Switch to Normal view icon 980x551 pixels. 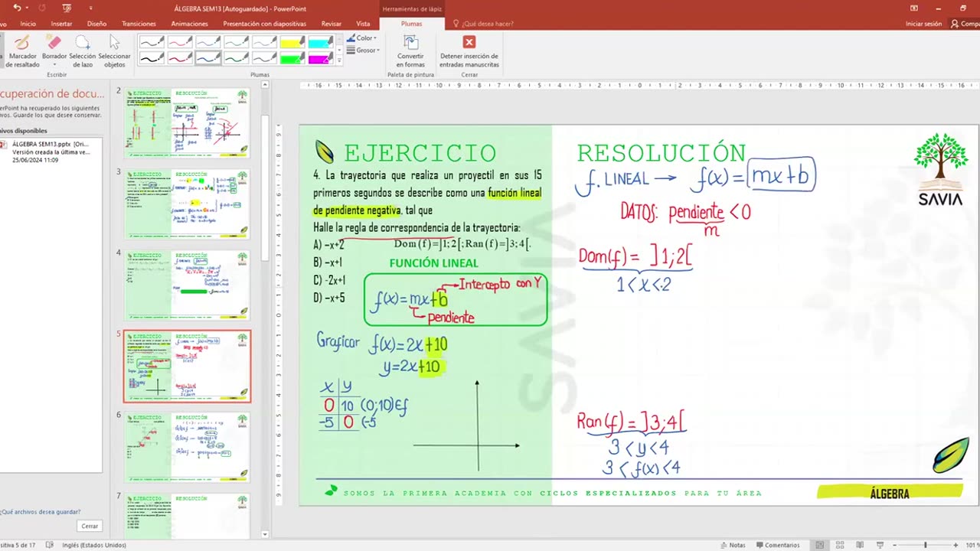[820, 545]
